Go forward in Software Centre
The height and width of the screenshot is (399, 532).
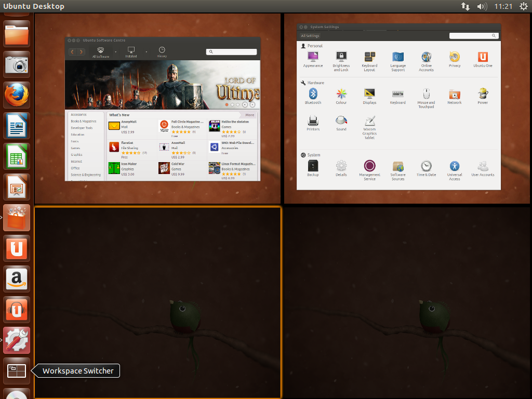click(81, 51)
